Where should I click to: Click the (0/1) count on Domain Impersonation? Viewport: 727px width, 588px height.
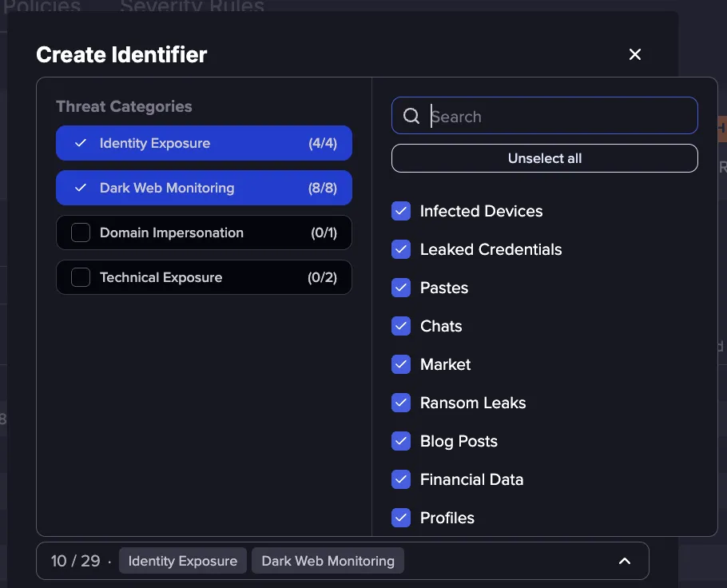pos(324,232)
